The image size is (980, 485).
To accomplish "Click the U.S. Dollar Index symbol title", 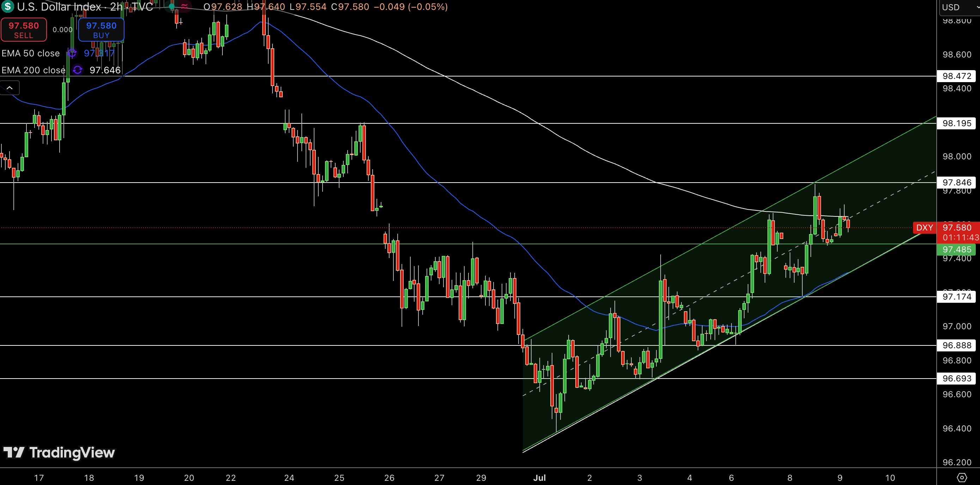I will point(59,6).
